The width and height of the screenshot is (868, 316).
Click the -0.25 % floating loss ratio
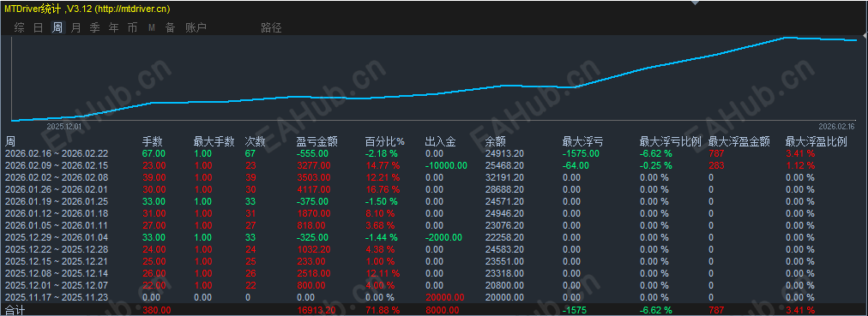click(x=656, y=165)
